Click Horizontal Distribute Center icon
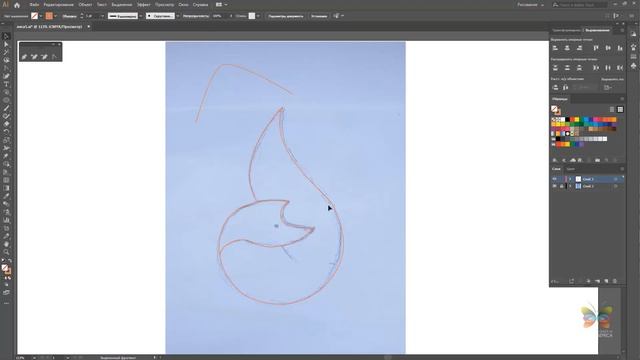The height and width of the screenshot is (360, 640). click(608, 68)
